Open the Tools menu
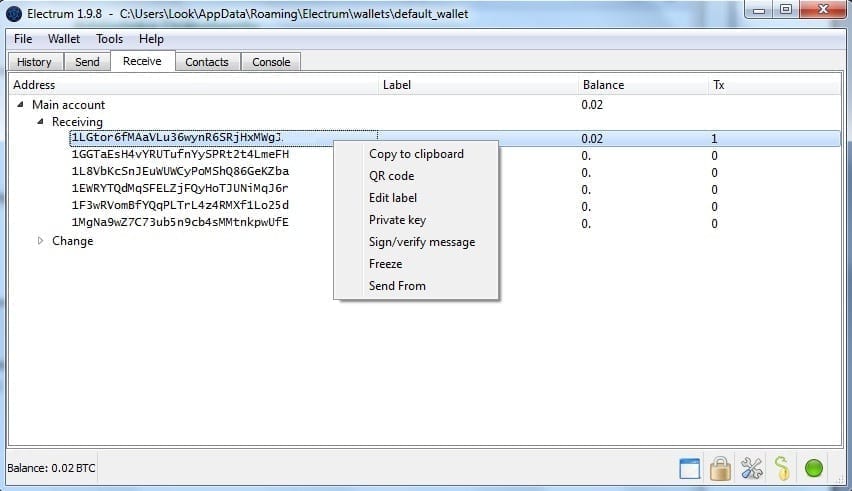Image resolution: width=852 pixels, height=491 pixels. (x=109, y=39)
